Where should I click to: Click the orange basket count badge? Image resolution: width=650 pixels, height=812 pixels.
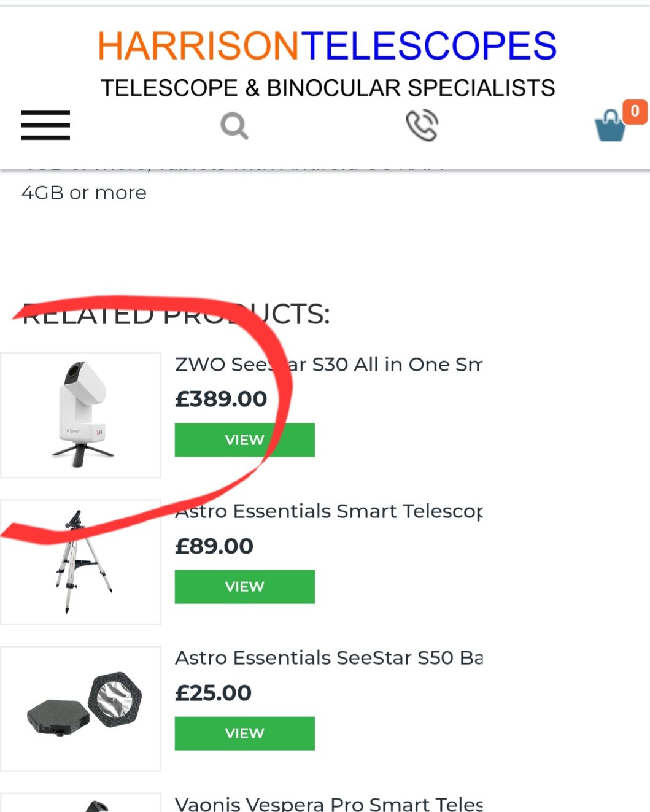(x=635, y=112)
